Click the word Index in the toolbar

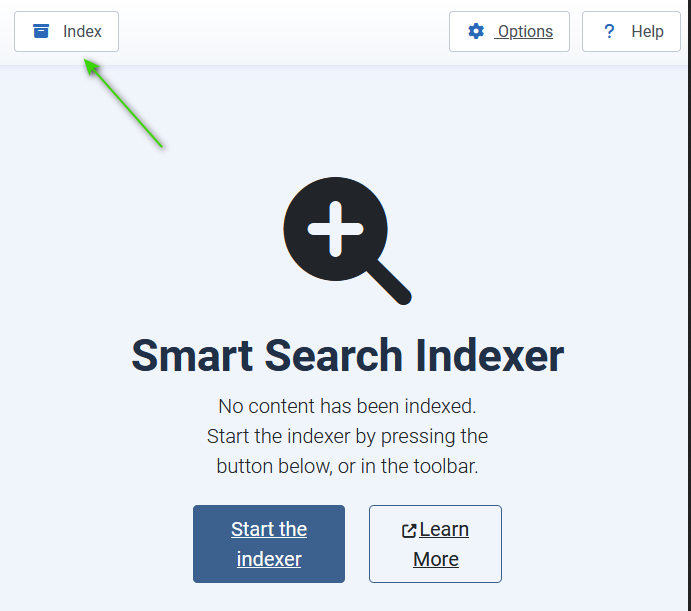point(82,32)
